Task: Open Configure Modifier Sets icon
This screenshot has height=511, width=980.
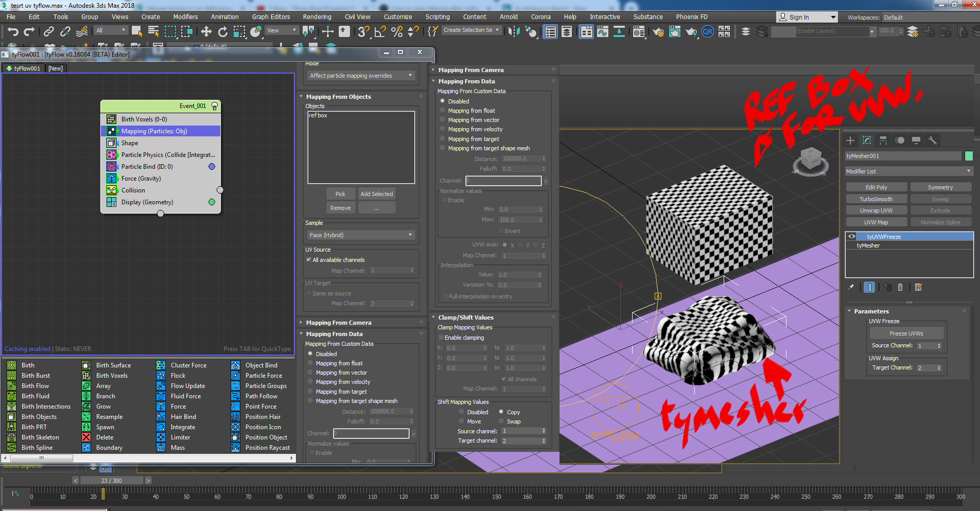Action: 918,287
